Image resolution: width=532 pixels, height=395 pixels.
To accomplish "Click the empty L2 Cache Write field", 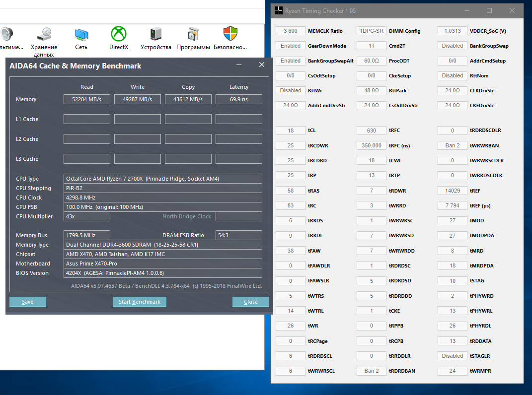I will click(138, 139).
